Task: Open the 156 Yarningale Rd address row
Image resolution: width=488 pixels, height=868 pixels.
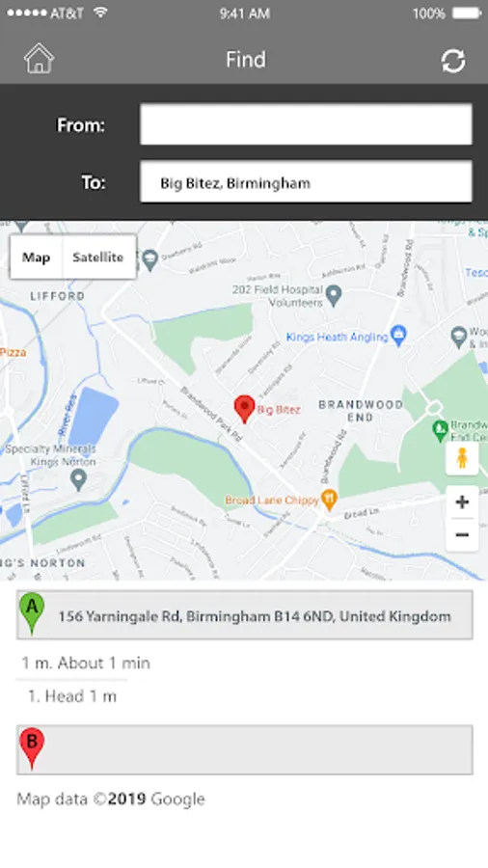Action: (x=245, y=615)
